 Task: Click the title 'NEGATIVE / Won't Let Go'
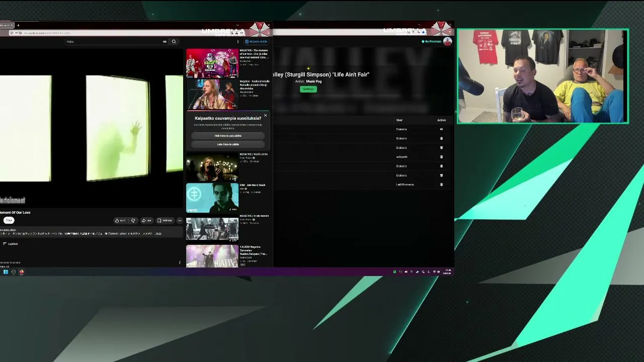click(254, 154)
